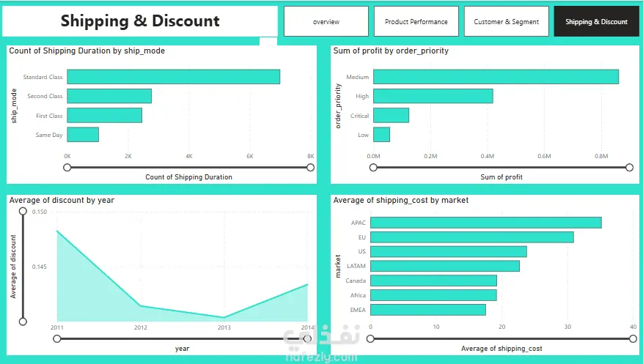Click title 'Average of shipping_cost by market'
The height and width of the screenshot is (364, 643).
click(x=400, y=200)
